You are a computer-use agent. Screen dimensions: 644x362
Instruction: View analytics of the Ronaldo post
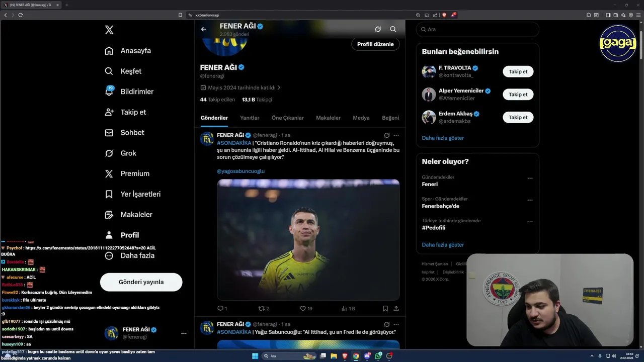tap(348, 308)
